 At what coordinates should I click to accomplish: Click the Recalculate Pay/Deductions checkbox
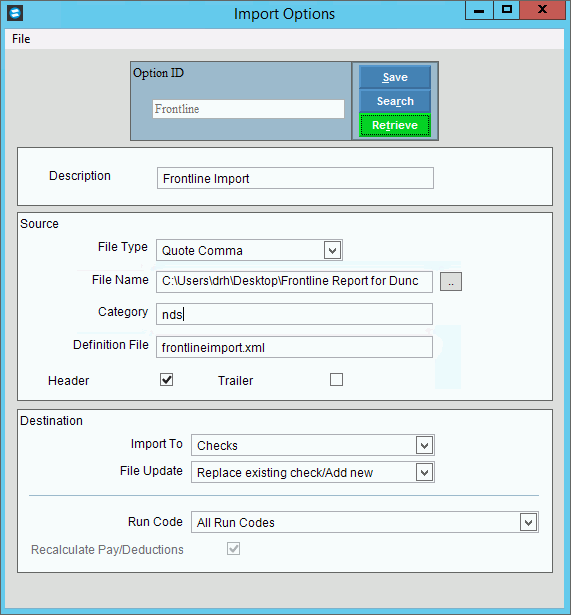(x=233, y=548)
